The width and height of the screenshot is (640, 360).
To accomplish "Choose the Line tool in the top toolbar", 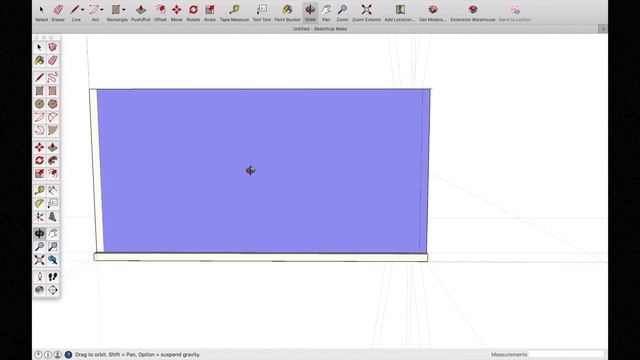I will [75, 13].
